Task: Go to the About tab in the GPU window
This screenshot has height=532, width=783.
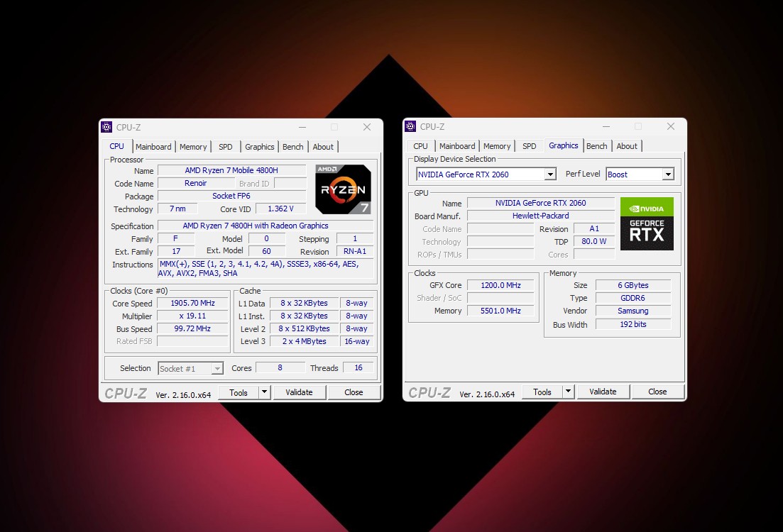Action: [x=627, y=146]
